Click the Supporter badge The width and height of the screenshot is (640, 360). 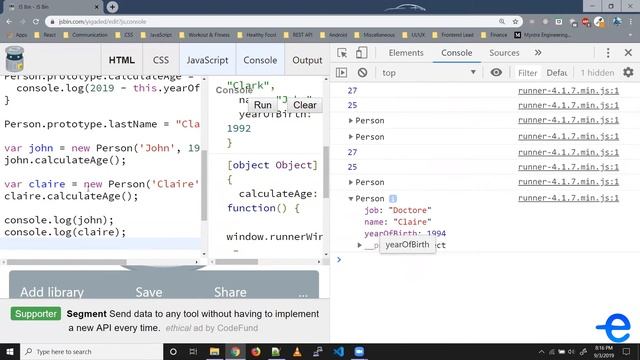click(x=36, y=313)
